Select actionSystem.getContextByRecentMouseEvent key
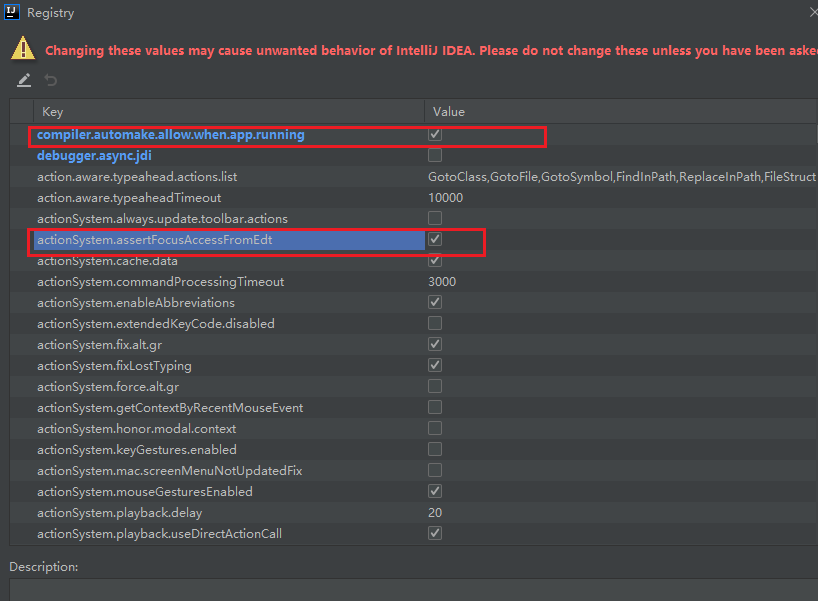The width and height of the screenshot is (818, 601). point(170,407)
